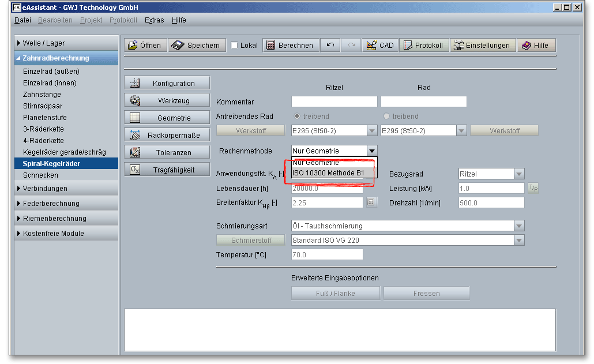Click the Ritzel Kommentar text field

click(334, 102)
